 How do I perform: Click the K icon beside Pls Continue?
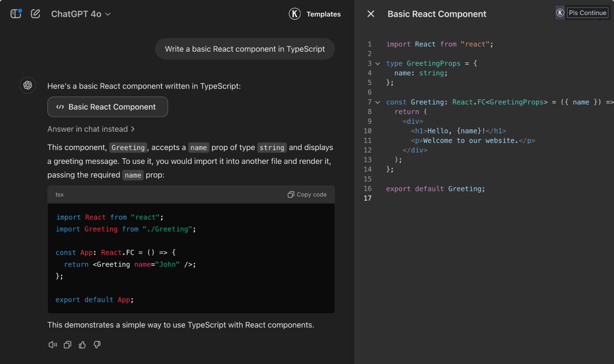click(x=560, y=13)
